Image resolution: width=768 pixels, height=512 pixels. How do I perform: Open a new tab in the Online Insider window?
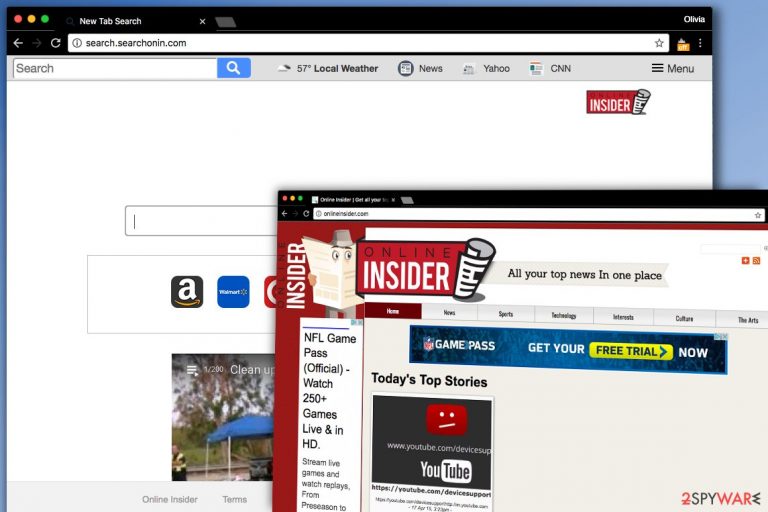[x=407, y=200]
